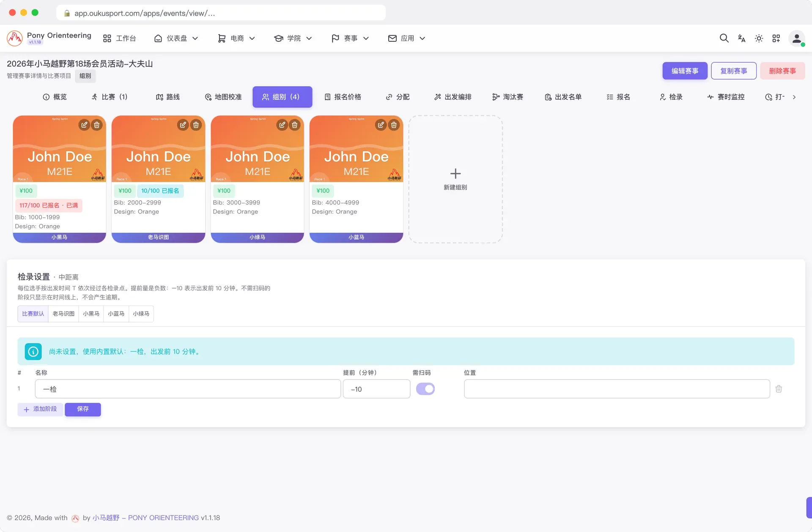Click the Pony Orienteering logo
The image size is (812, 532).
click(14, 38)
